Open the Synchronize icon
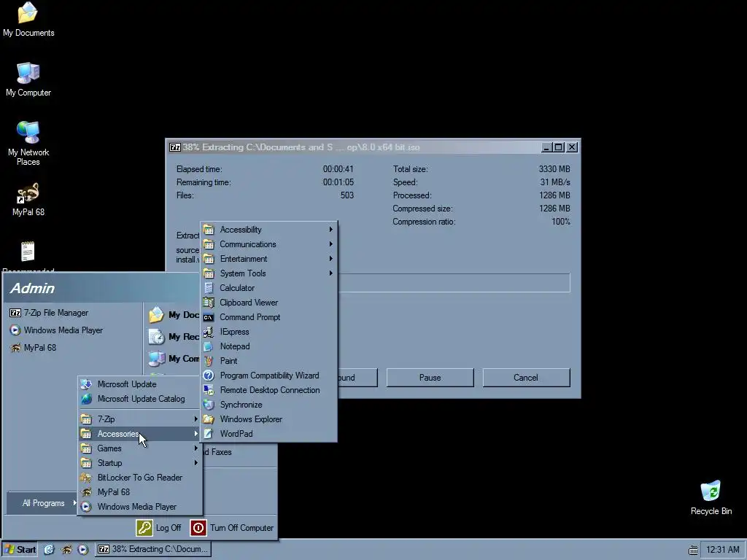 208,405
